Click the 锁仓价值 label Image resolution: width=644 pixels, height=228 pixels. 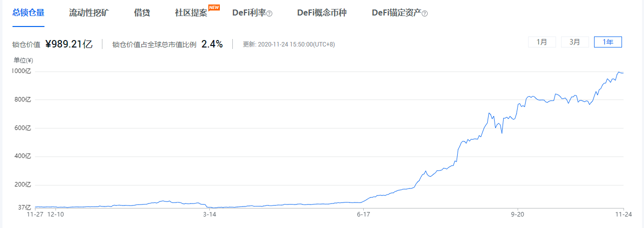(26, 44)
